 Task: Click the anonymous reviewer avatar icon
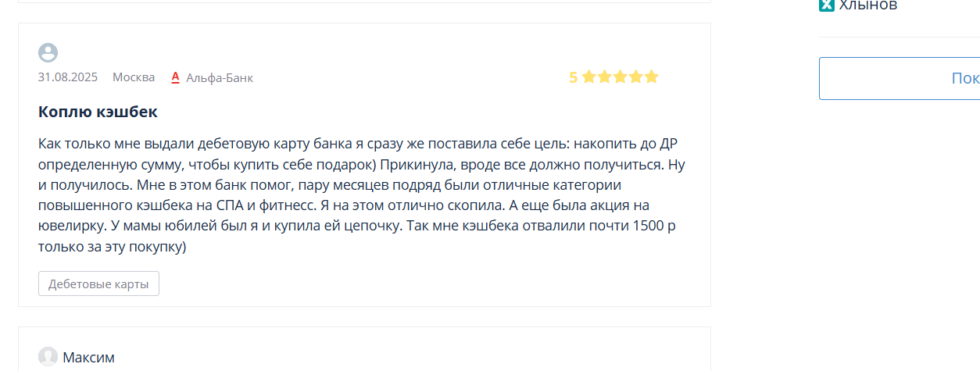48,52
